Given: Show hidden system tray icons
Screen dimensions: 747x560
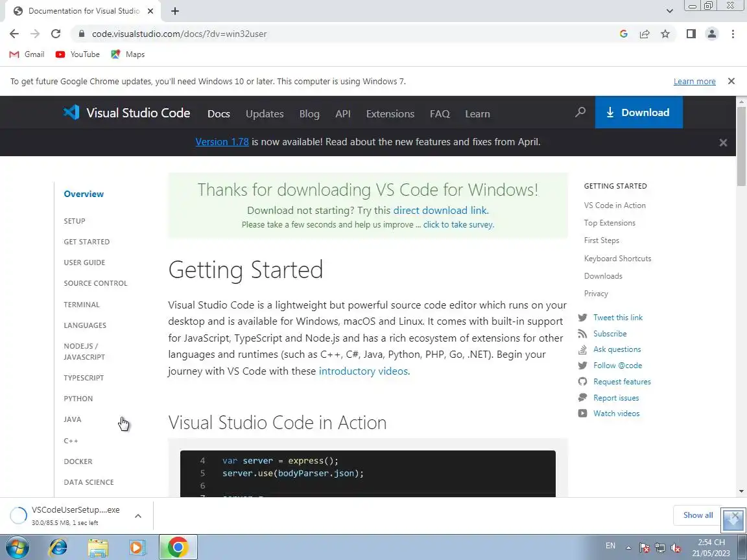Looking at the screenshot, I should [628, 548].
